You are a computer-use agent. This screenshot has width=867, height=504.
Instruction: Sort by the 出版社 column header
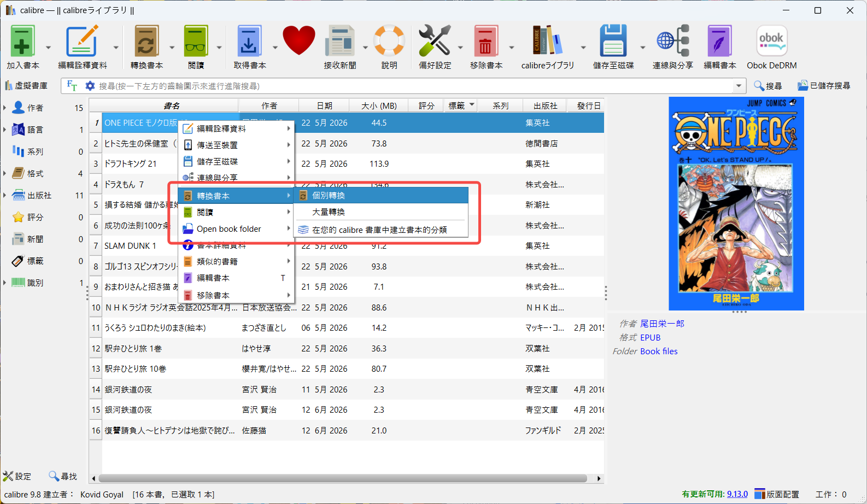pyautogui.click(x=545, y=106)
